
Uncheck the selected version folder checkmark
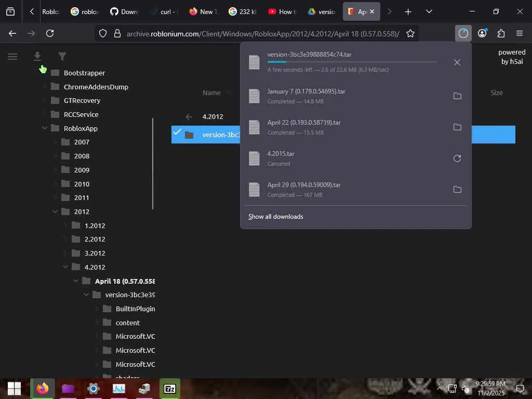tap(177, 132)
